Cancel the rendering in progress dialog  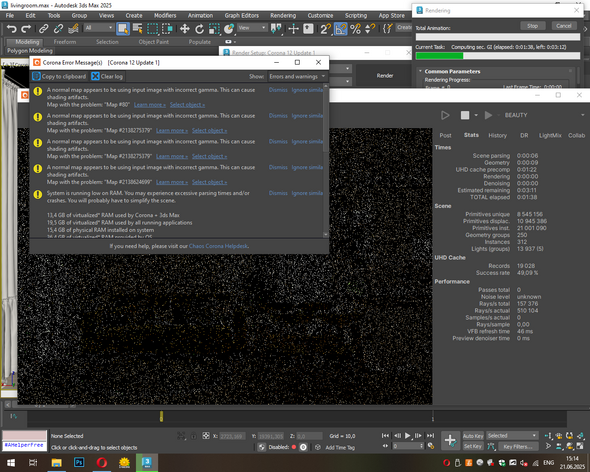[564, 26]
